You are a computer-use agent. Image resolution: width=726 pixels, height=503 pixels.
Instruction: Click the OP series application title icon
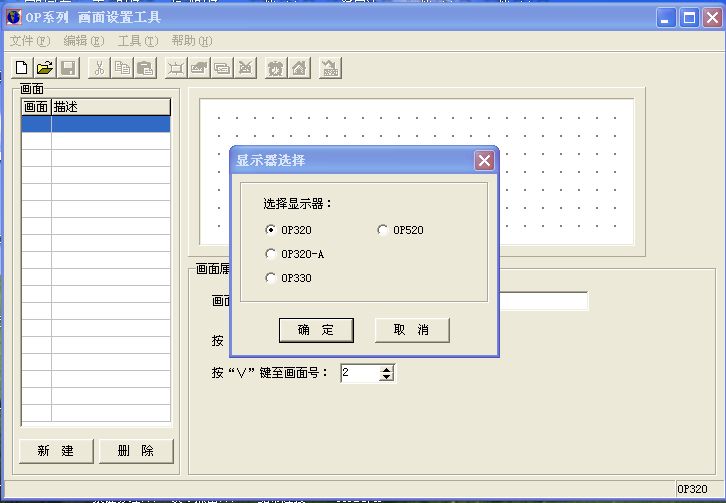click(13, 17)
